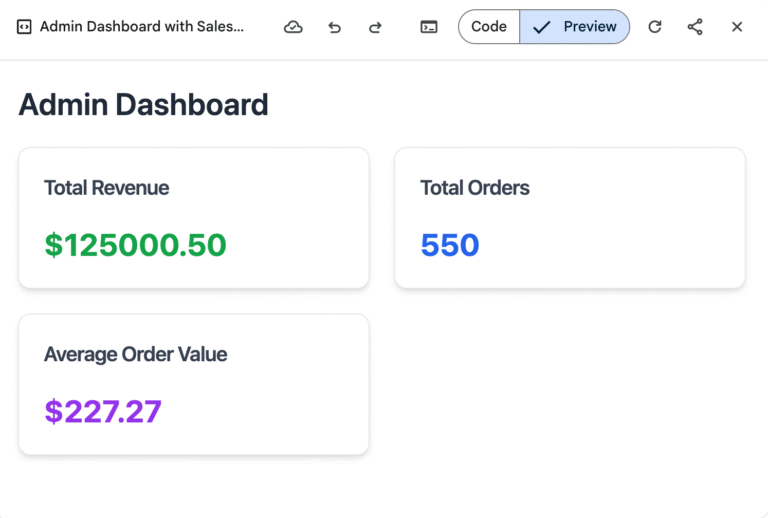Click the code file icon beside the title
Viewport: 768px width, 518px height.
tap(25, 27)
